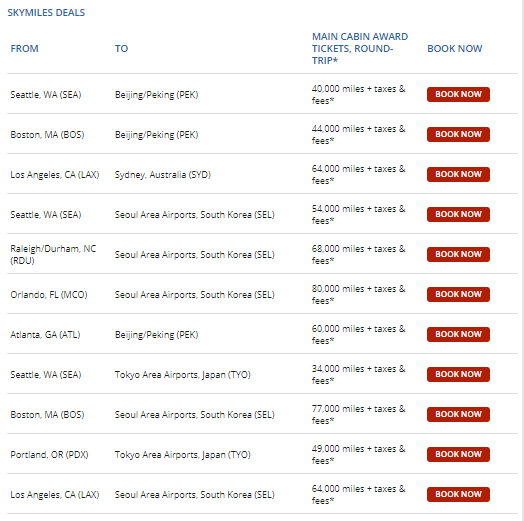This screenshot has height=521, width=524.
Task: Book Seattle to Tokyo 34,000 miles deal
Action: tap(458, 374)
